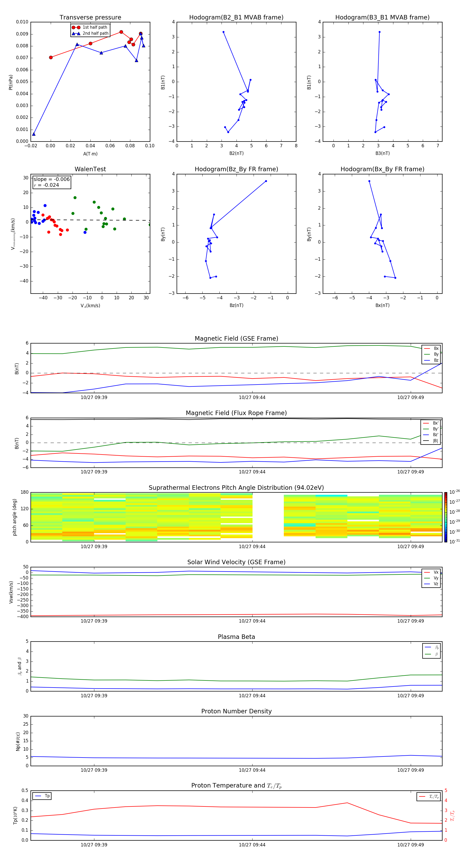Select the "Vx" velocity legend entry
This screenshot has height=868, width=473.
(431, 572)
